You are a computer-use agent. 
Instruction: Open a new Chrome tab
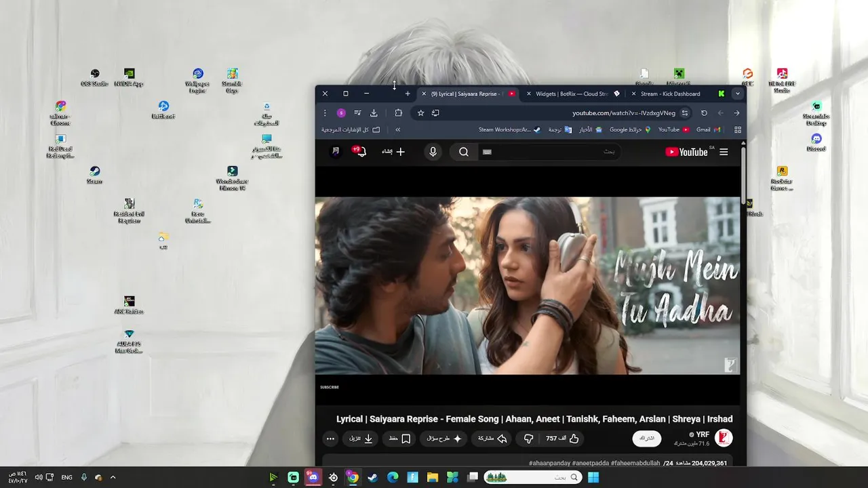pos(408,94)
